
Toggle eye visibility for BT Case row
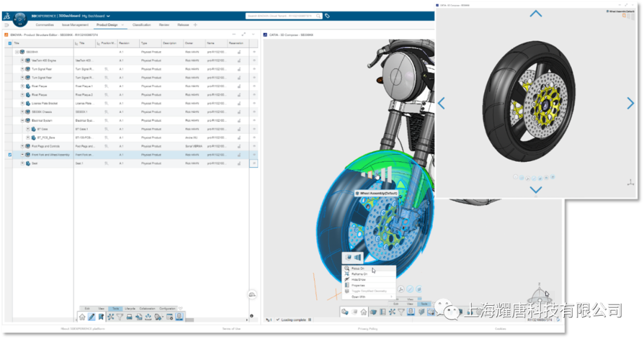tap(254, 129)
